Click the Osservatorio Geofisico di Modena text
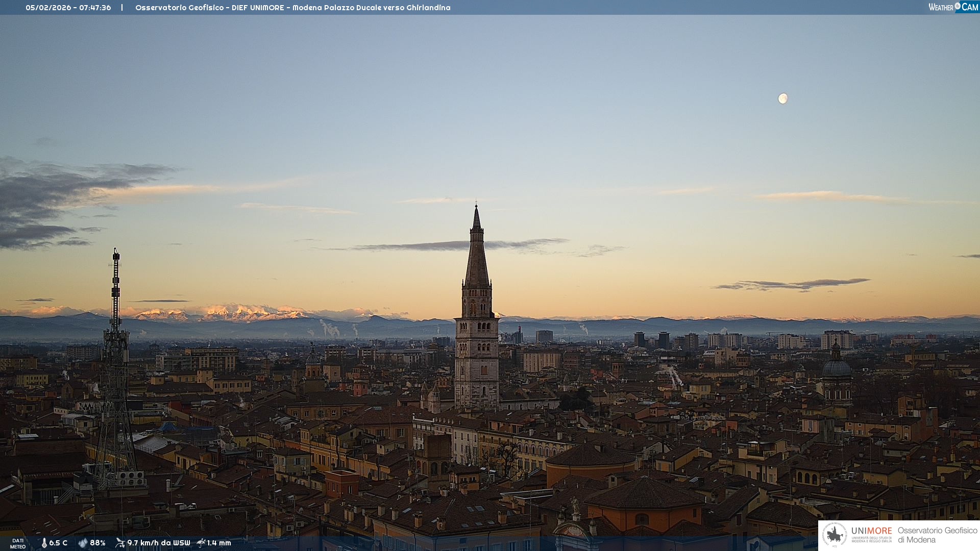 (x=937, y=535)
